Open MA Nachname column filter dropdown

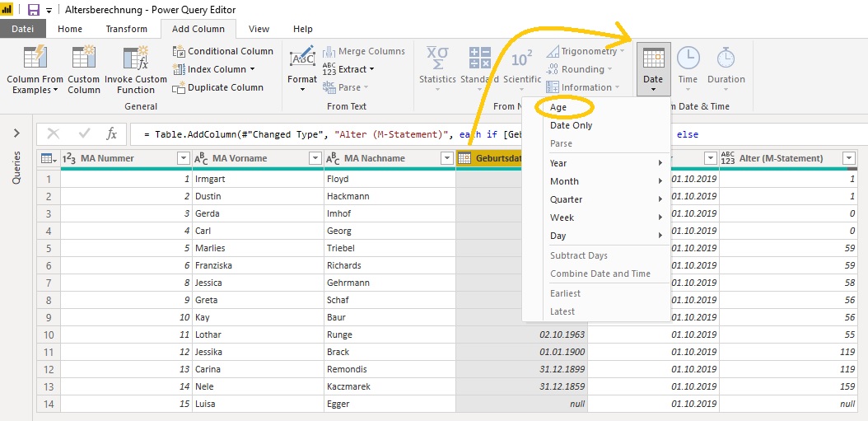pyautogui.click(x=447, y=158)
